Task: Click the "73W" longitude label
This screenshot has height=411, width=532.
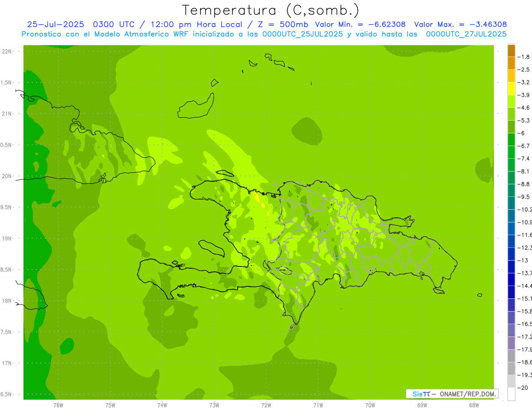Action: [214, 405]
